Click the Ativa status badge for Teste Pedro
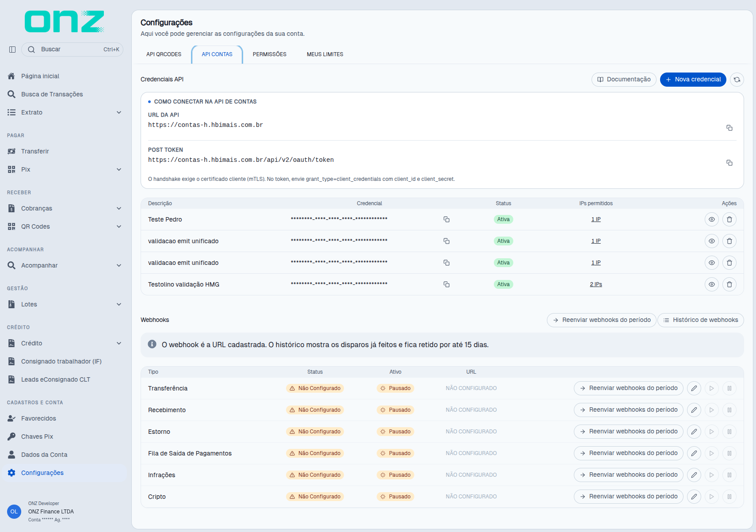This screenshot has height=532, width=756. click(x=503, y=219)
